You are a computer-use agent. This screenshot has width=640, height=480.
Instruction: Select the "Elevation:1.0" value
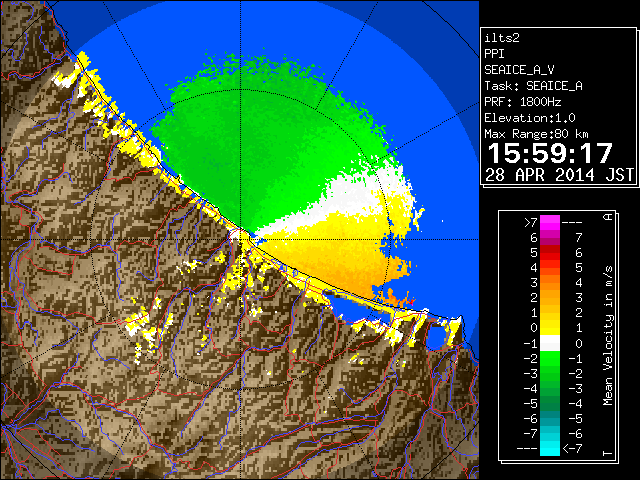pos(529,118)
